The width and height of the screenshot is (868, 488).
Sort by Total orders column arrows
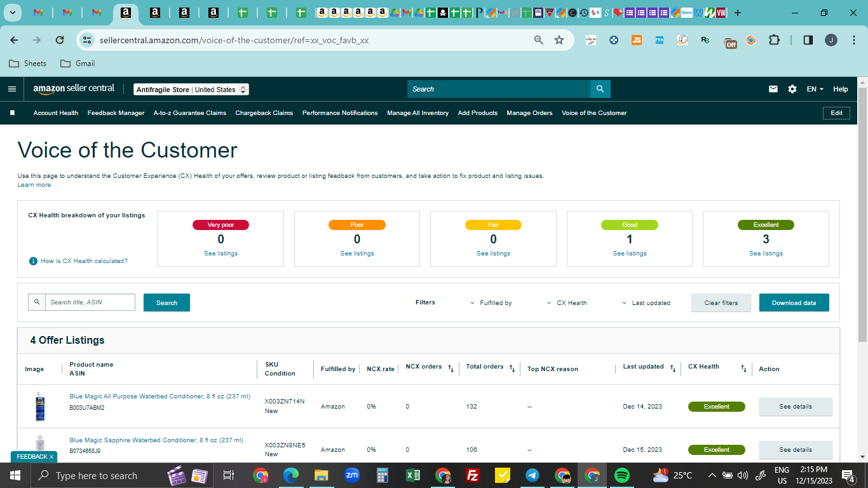pos(512,368)
